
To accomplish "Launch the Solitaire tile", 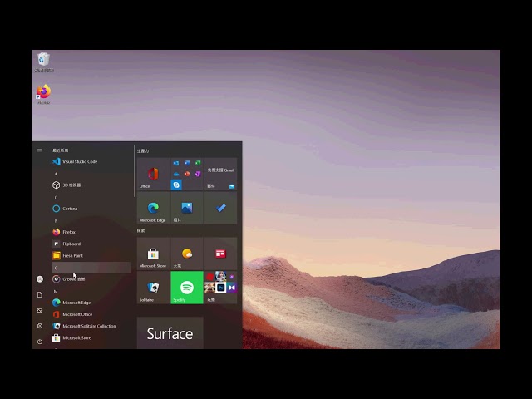I will click(153, 288).
